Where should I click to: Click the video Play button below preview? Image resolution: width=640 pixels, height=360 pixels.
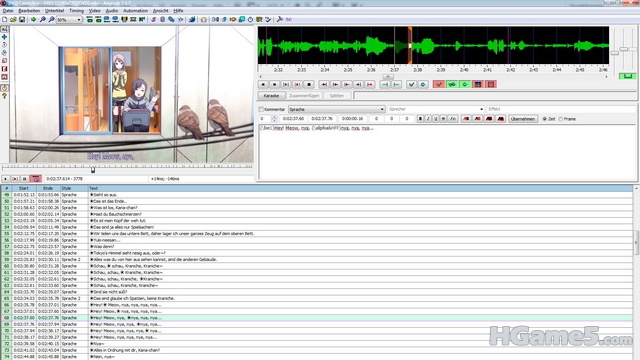pos(6,179)
